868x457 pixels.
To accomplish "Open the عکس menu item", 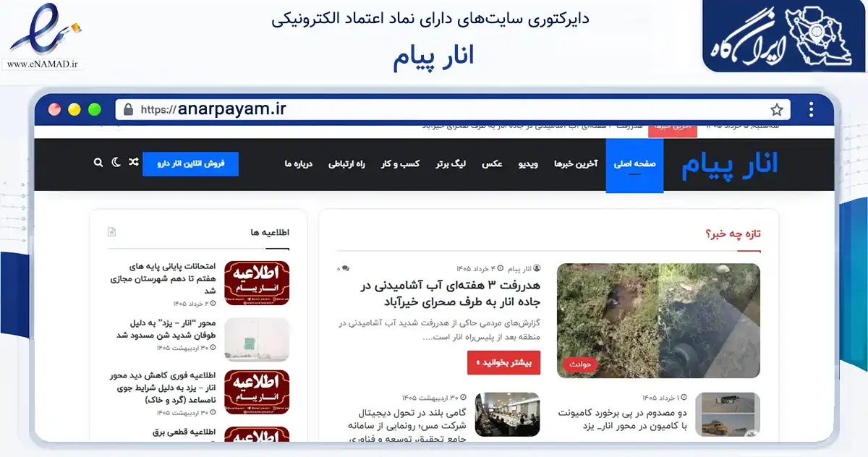I will tap(493, 164).
